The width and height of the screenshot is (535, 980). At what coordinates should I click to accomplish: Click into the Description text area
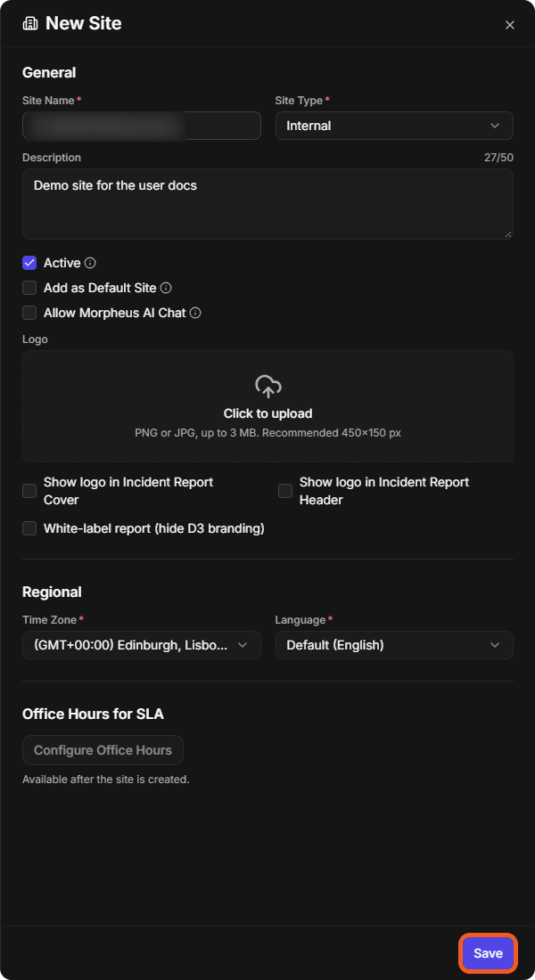coord(267,204)
